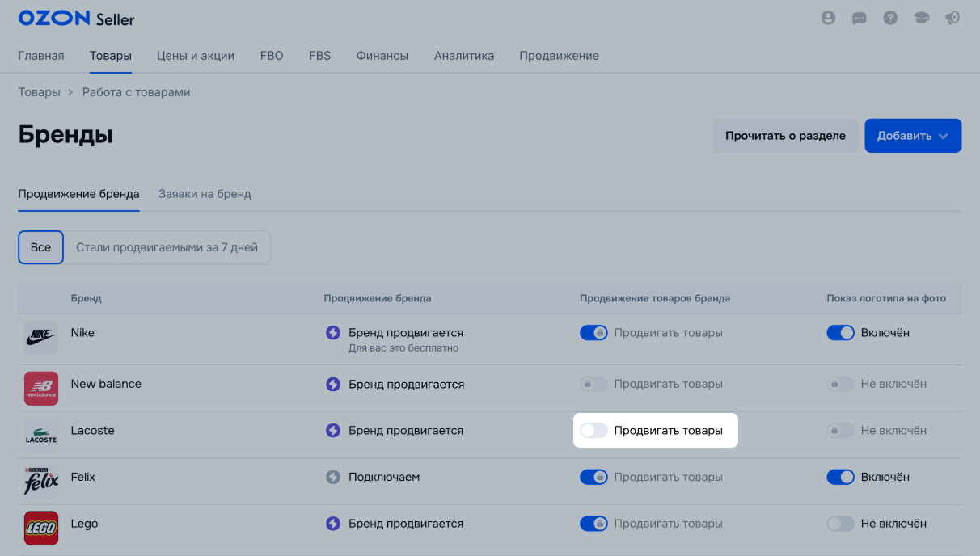Open the 'Аналитика' menu item
This screenshot has height=556, width=980.
point(463,56)
